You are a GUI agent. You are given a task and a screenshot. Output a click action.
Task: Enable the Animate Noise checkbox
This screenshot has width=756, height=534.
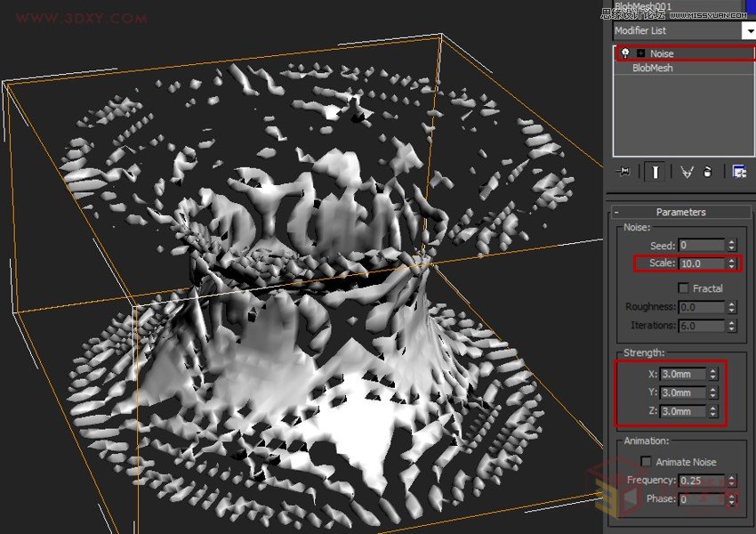647,461
